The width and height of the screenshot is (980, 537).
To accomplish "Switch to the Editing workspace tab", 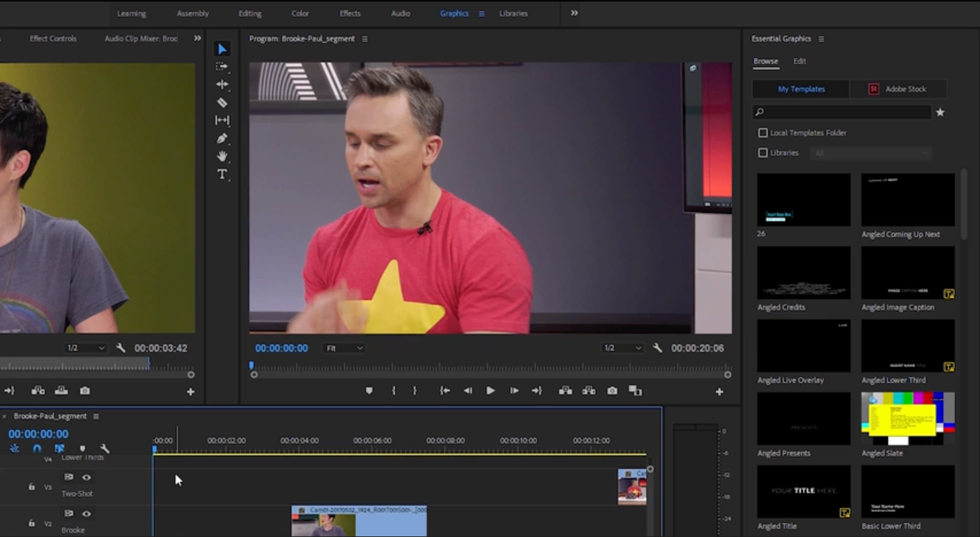I will [250, 14].
